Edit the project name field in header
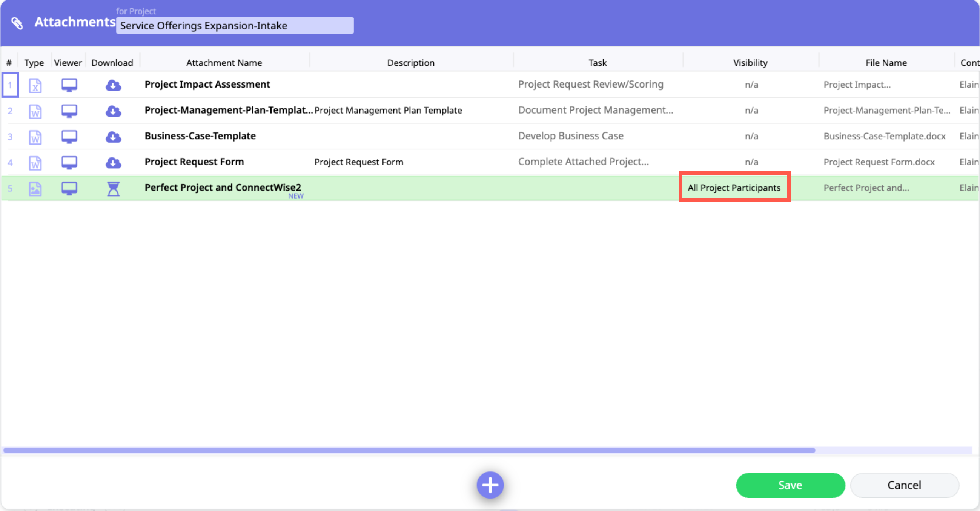This screenshot has width=980, height=511. click(x=234, y=26)
